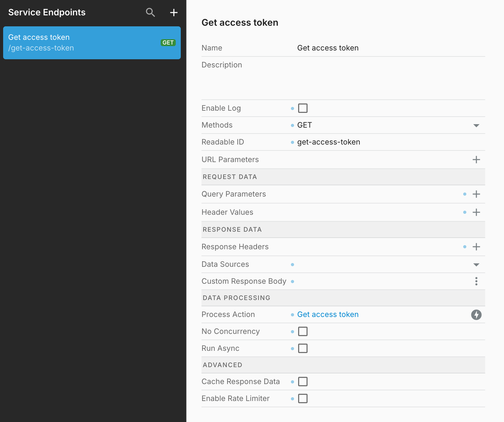This screenshot has width=504, height=422.
Task: Toggle the Run Async checkbox
Action: tap(303, 348)
